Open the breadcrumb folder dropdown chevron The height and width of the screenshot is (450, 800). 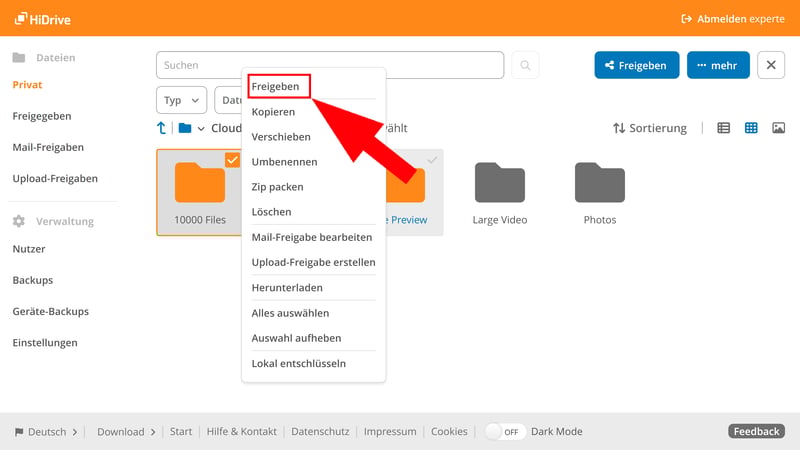coord(201,129)
